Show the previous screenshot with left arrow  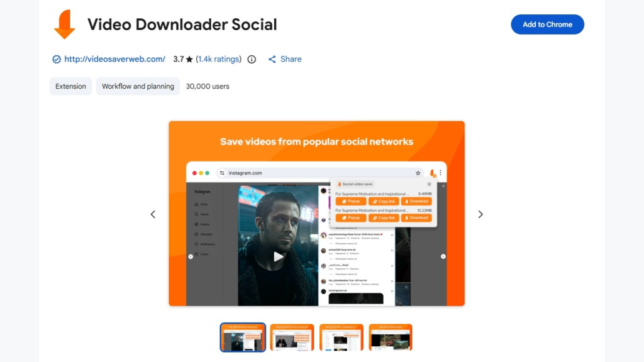(x=153, y=214)
